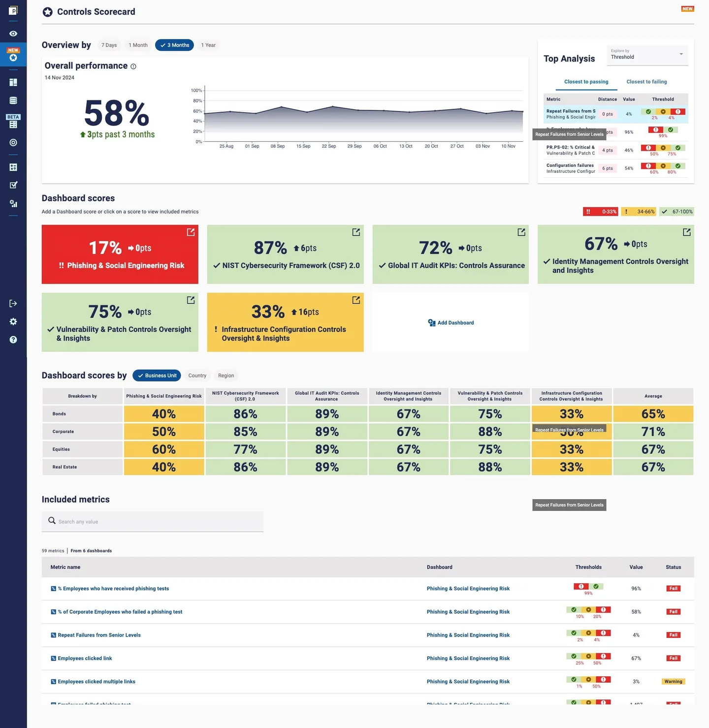Screen dimensions: 709x728
Task: Click the calculator grid icon in sidebar
Action: point(13,167)
